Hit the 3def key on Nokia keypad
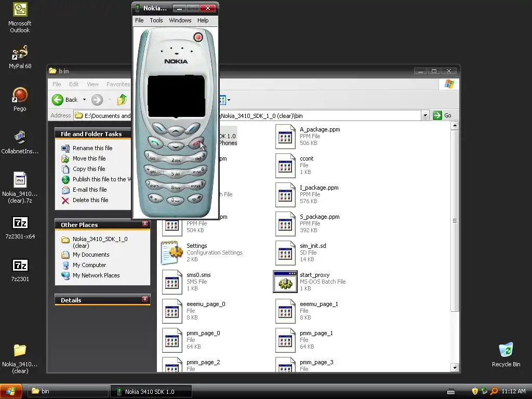 pyautogui.click(x=199, y=157)
